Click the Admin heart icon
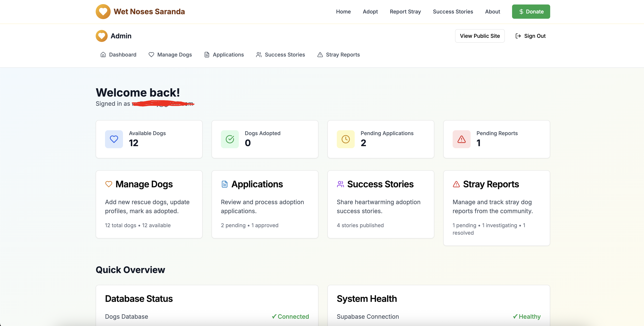 (101, 36)
